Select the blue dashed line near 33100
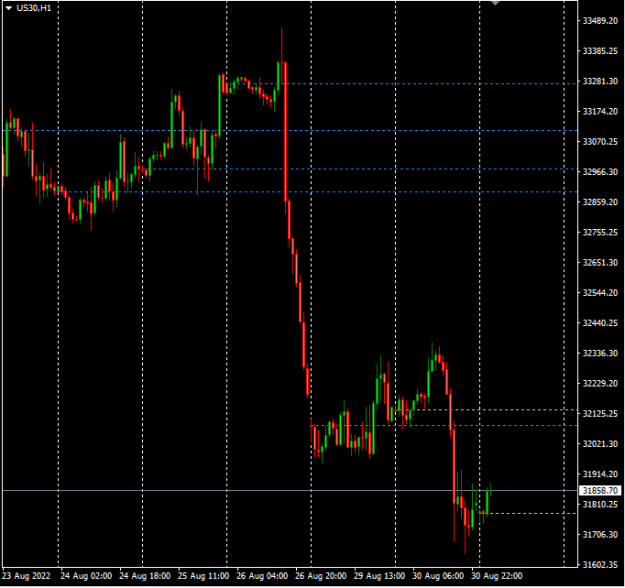The height and width of the screenshot is (588, 625). pyautogui.click(x=290, y=130)
